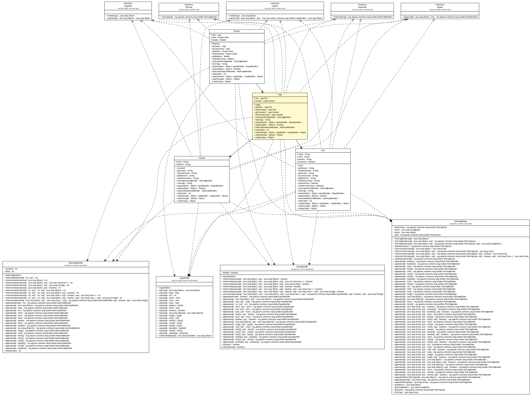
Task: Click '+ getStyle()' method in ToStringBuilder
Action: 419,390
